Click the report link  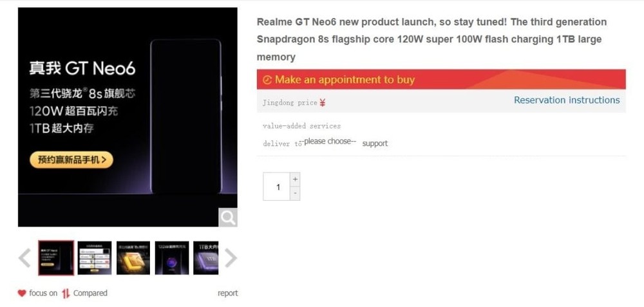(x=227, y=293)
